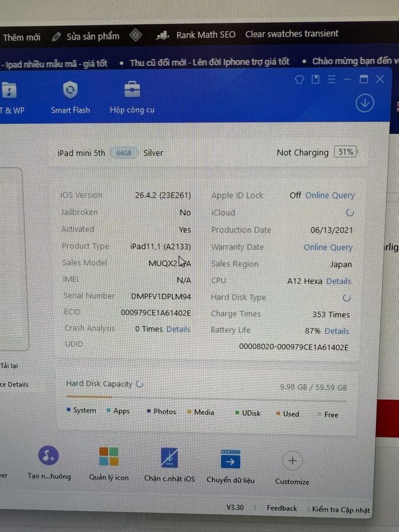Click Production Date 06/13/2021

click(x=332, y=231)
